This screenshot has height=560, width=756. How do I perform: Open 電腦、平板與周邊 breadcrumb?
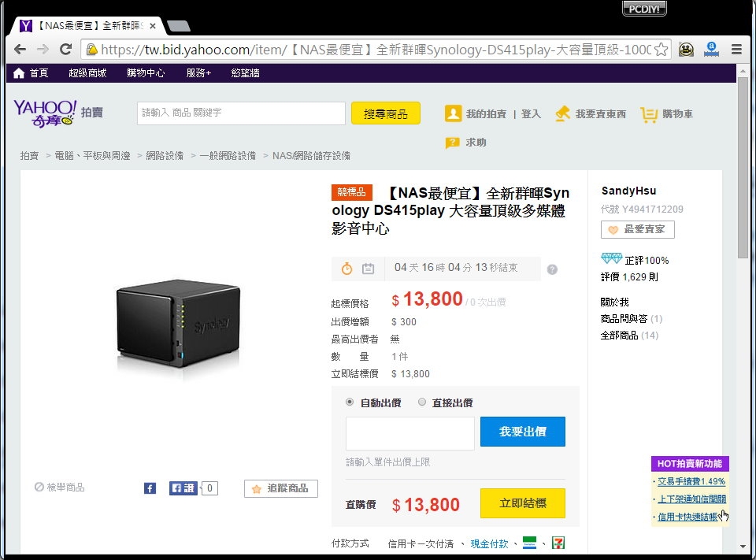click(92, 156)
